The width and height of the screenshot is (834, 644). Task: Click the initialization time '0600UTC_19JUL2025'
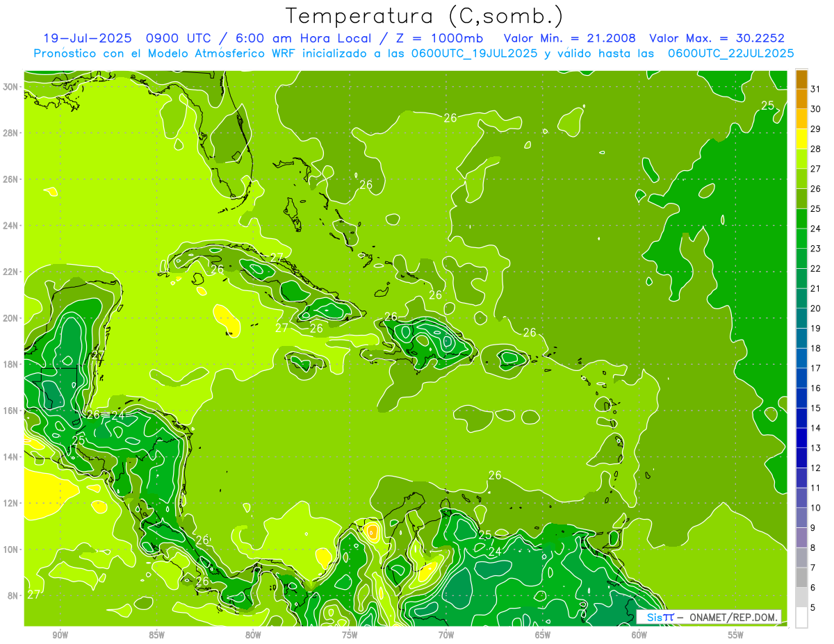474,53
